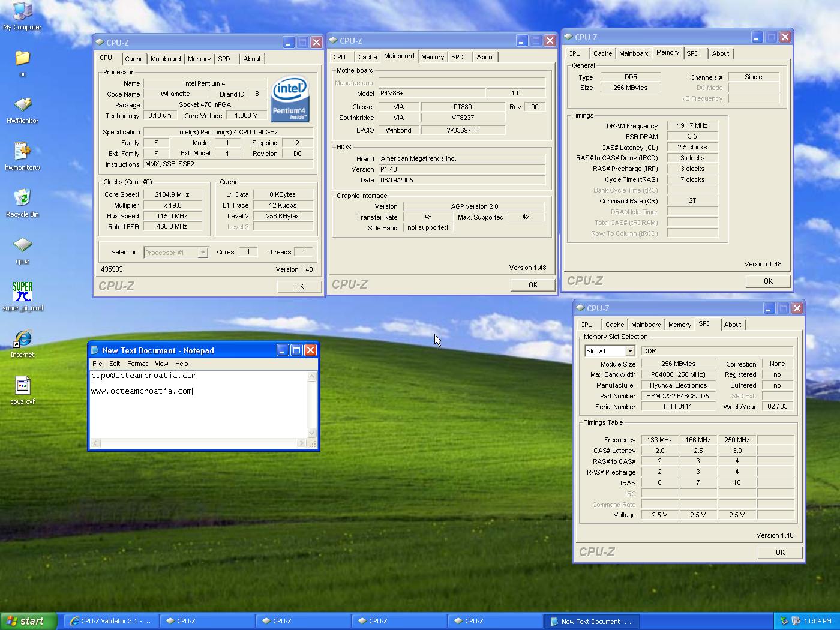
Task: Open Notepad Help menu
Action: point(182,364)
